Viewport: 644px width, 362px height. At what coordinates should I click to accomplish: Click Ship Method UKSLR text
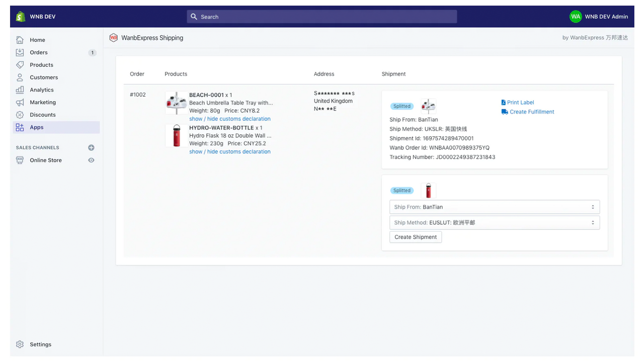point(428,129)
